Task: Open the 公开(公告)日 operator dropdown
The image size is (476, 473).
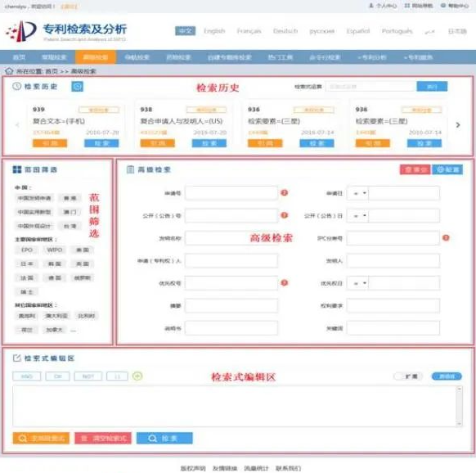Action: click(357, 216)
